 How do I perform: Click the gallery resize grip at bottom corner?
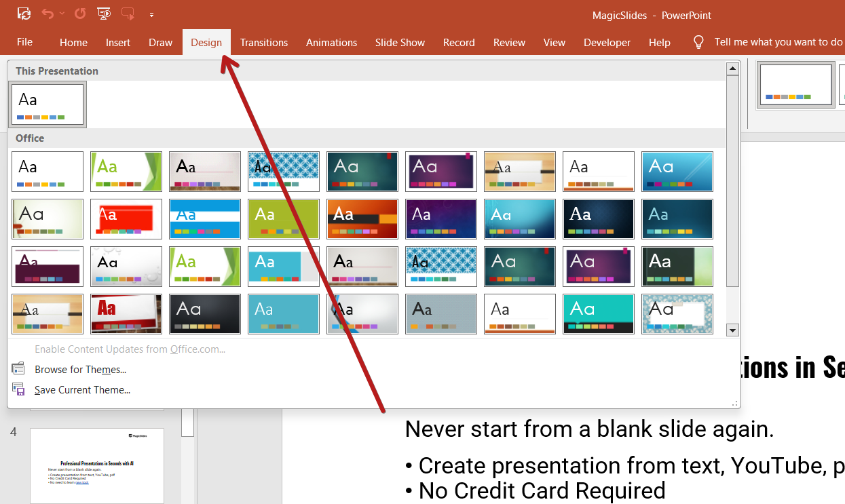(734, 403)
